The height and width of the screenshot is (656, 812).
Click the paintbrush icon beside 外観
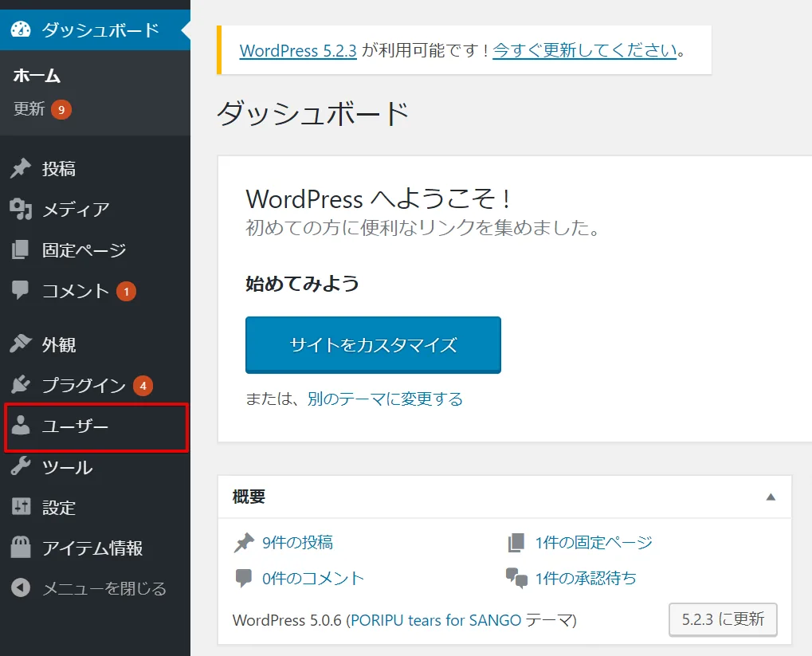point(21,344)
